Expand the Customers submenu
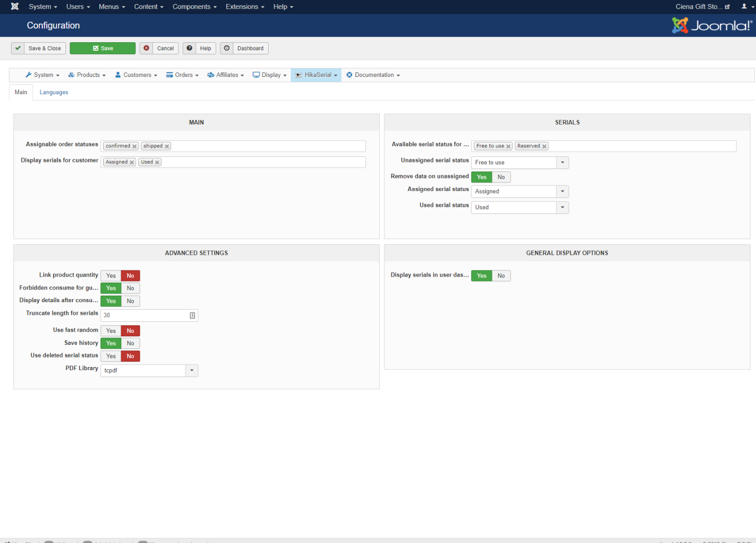Image resolution: width=756 pixels, height=543 pixels. 136,75
